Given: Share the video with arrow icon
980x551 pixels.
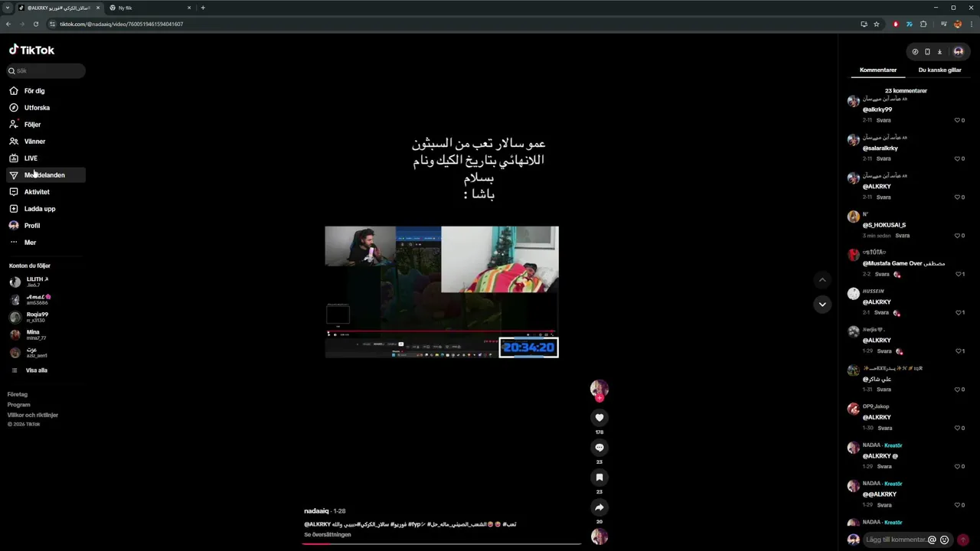Looking at the screenshot, I should click(599, 507).
